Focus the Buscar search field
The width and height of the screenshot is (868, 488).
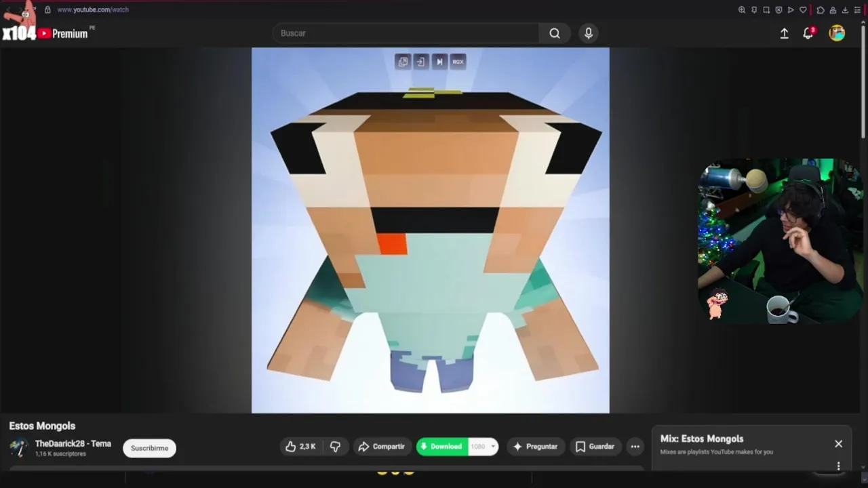pyautogui.click(x=406, y=33)
